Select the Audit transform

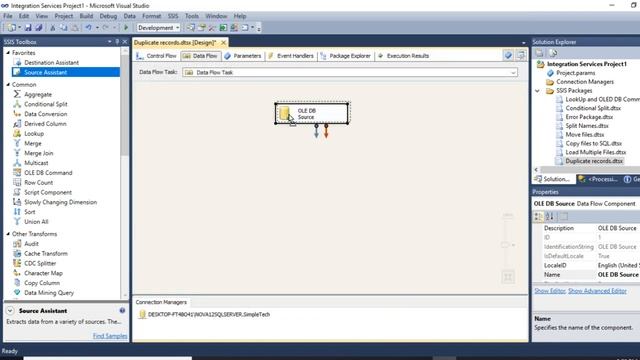[31, 244]
